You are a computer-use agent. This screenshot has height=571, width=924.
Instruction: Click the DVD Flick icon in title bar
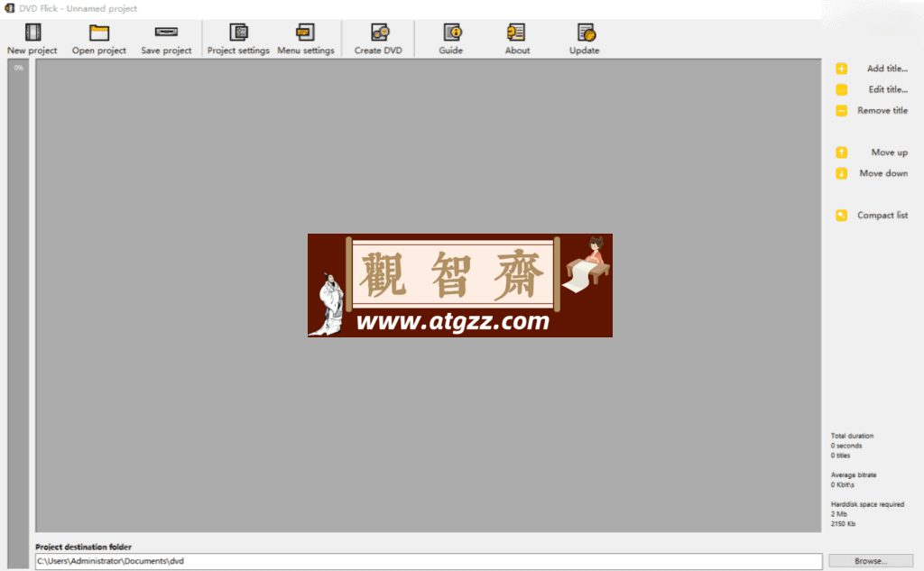click(9, 8)
